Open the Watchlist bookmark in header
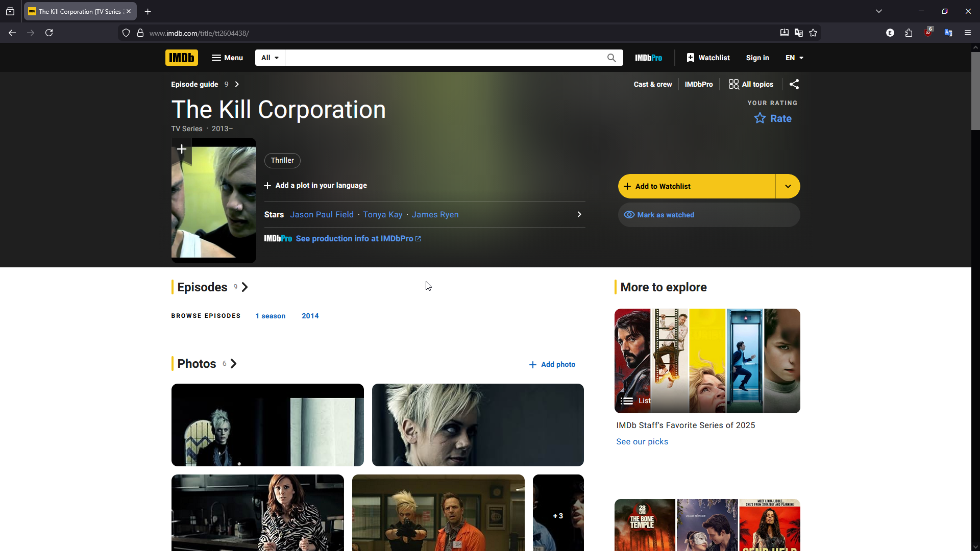980x551 pixels. [708, 58]
